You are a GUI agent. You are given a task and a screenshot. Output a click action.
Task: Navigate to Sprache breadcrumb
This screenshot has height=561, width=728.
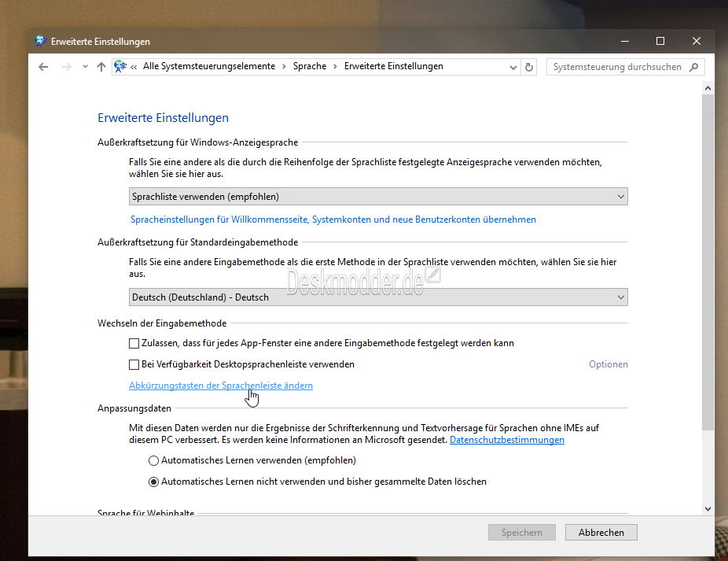click(310, 66)
